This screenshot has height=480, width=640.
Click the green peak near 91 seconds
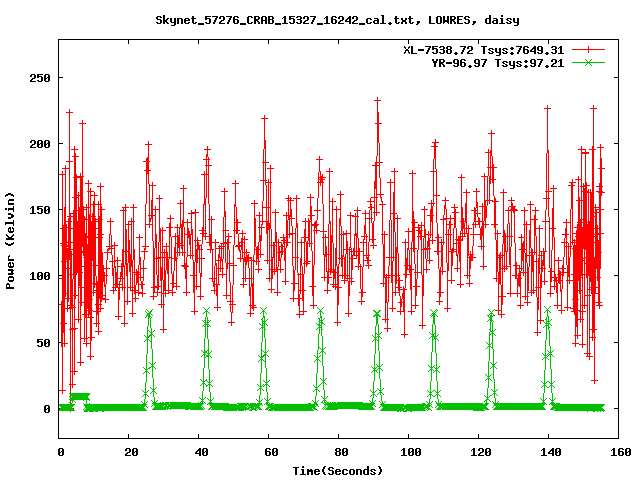point(377,313)
